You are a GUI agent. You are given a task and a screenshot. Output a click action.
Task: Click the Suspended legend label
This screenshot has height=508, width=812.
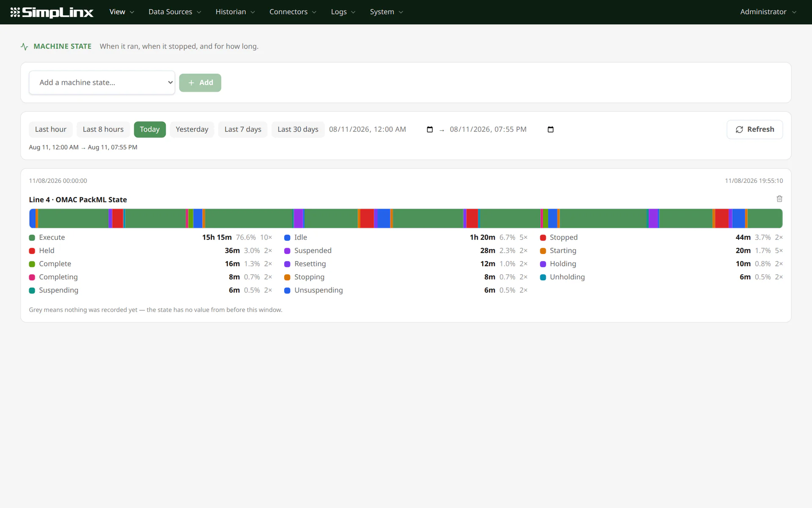[313, 251]
